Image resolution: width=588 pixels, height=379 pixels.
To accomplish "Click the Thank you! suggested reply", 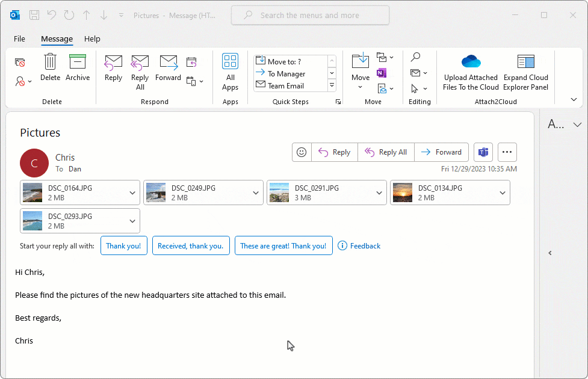I will pyautogui.click(x=123, y=245).
